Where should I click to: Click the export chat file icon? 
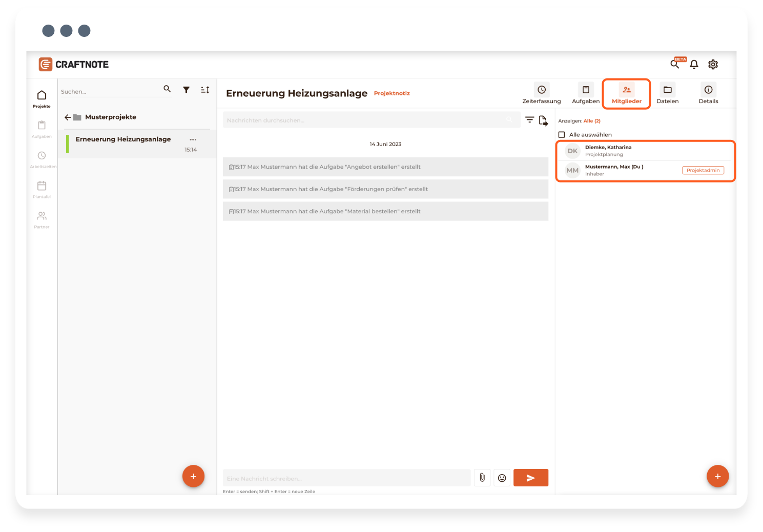click(543, 120)
